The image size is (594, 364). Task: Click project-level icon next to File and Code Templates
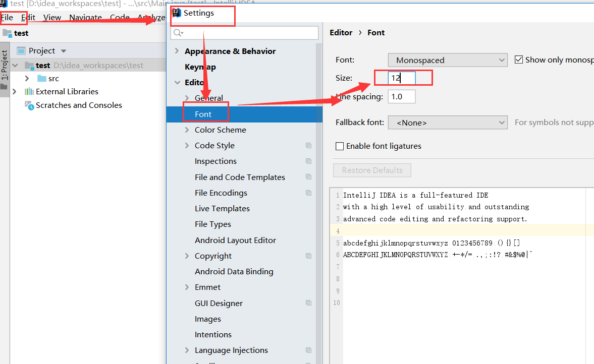click(x=309, y=177)
